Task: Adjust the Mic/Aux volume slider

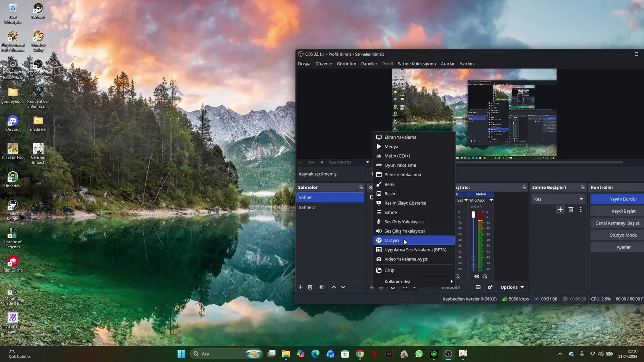Action: pyautogui.click(x=473, y=241)
